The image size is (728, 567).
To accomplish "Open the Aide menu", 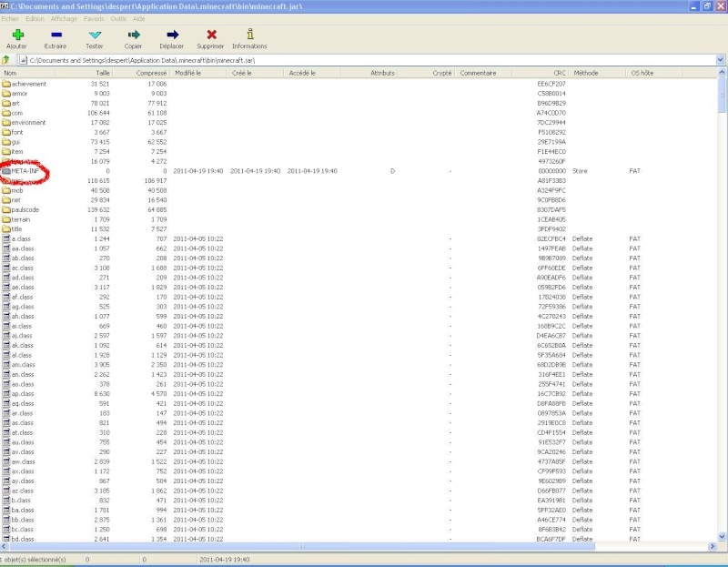I will pos(139,19).
